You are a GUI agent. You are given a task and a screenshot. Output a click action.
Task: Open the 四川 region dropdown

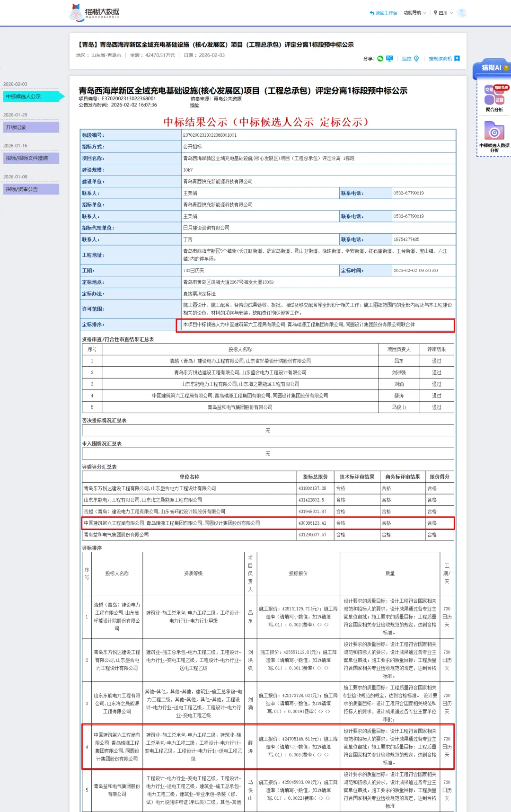pyautogui.click(x=446, y=13)
